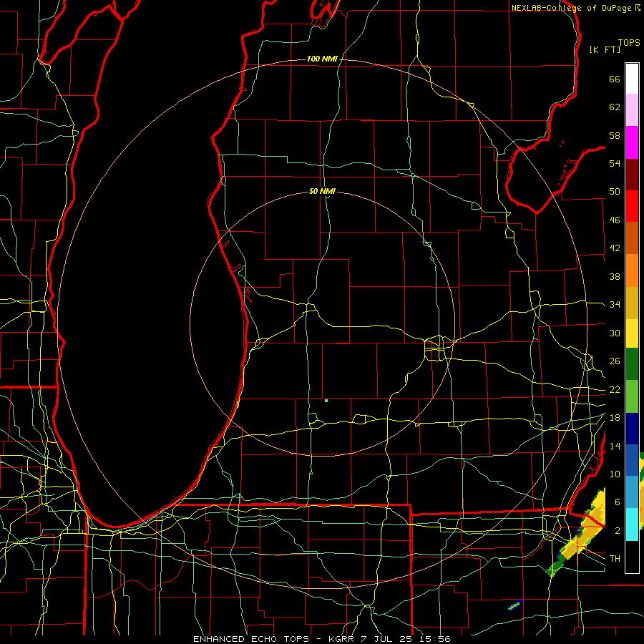
Task: Click the TOPS legend title
Action: click(629, 43)
